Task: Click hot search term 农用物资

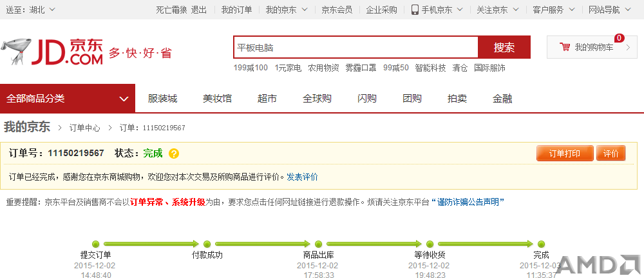Action: point(324,68)
